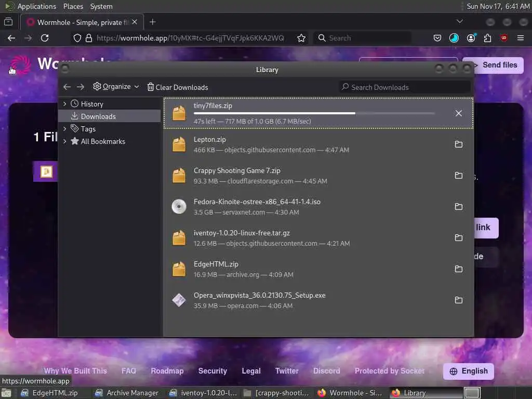Image resolution: width=532 pixels, height=399 pixels.
Task: Open the list all tabs dropdown
Action: click(460, 21)
